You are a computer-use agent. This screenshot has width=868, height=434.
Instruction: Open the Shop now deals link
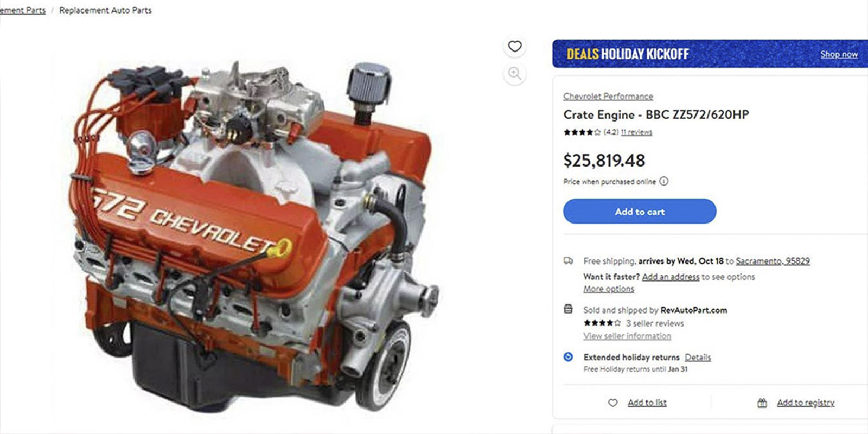tap(839, 54)
